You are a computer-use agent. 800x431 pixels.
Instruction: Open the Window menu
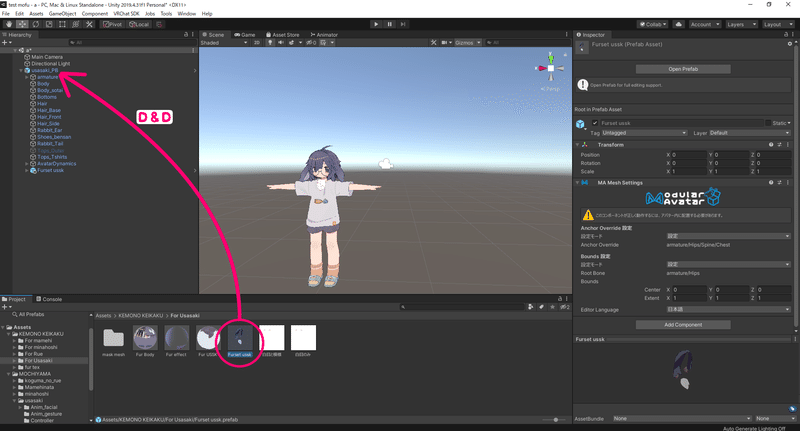point(186,14)
